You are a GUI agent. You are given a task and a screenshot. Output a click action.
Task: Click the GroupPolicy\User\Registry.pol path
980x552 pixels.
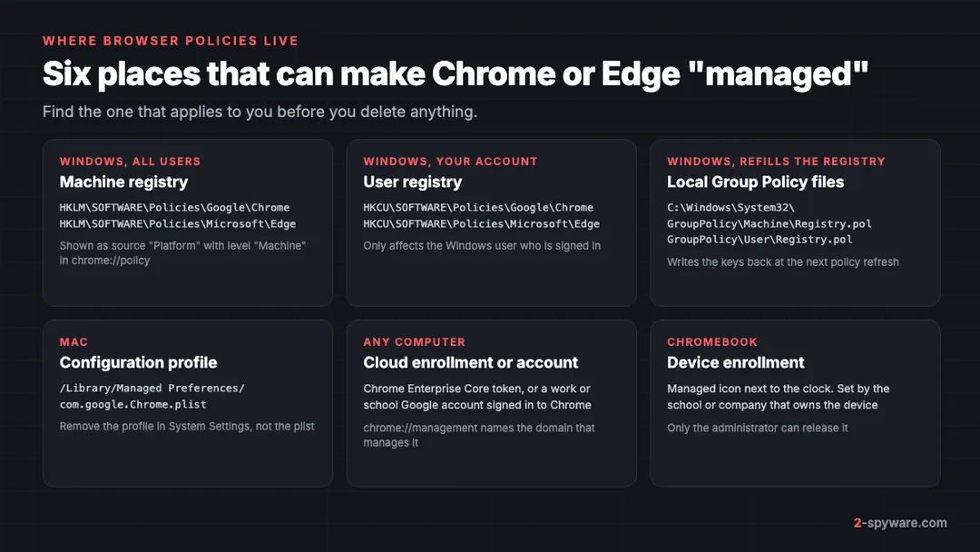point(760,240)
